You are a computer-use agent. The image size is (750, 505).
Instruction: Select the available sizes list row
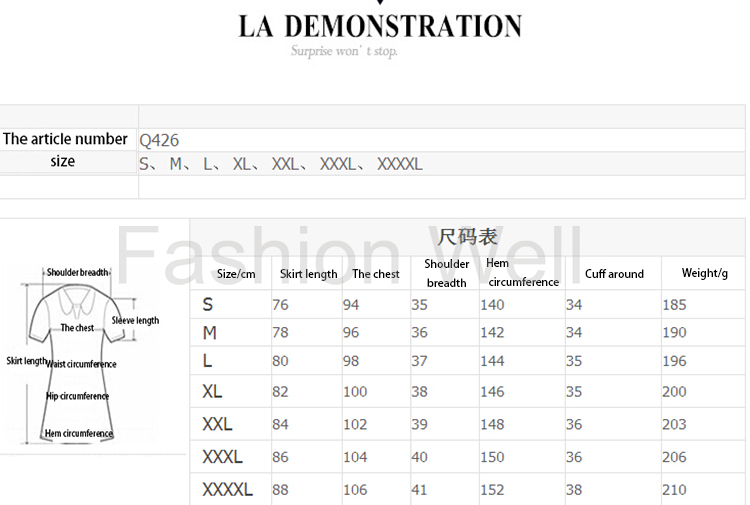pos(281,164)
